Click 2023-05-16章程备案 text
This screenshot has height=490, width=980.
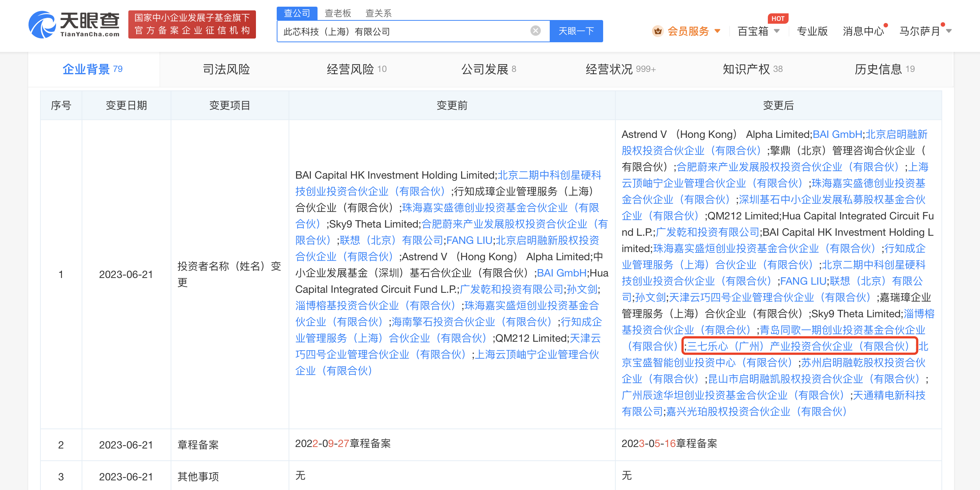click(669, 443)
